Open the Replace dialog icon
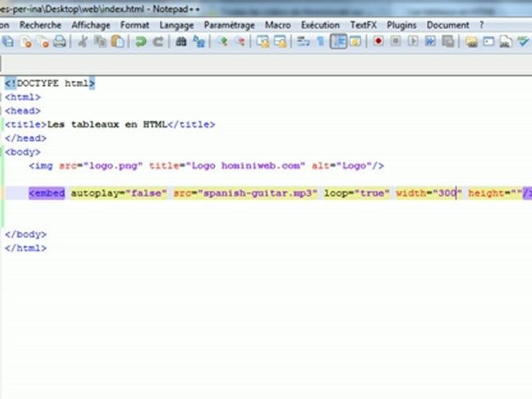 [x=198, y=42]
